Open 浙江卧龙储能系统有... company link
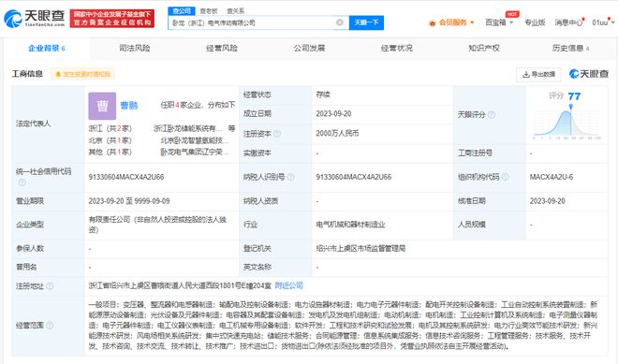This screenshot has height=364, width=618. click(x=188, y=128)
